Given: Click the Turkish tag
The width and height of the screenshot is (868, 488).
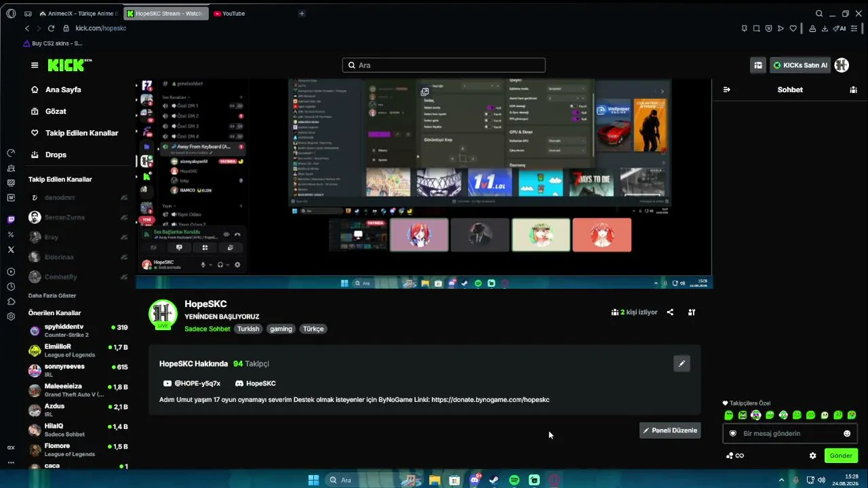Looking at the screenshot, I should coord(248,329).
